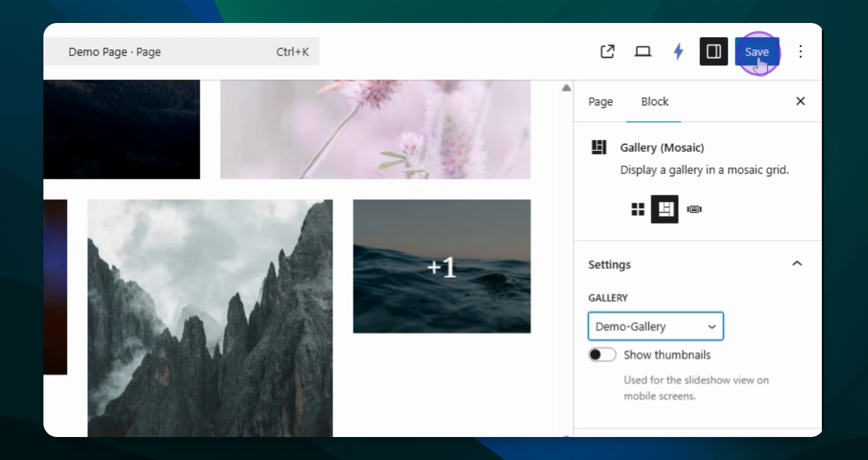Click the Gallery (Mosaic) block icon

tap(599, 148)
